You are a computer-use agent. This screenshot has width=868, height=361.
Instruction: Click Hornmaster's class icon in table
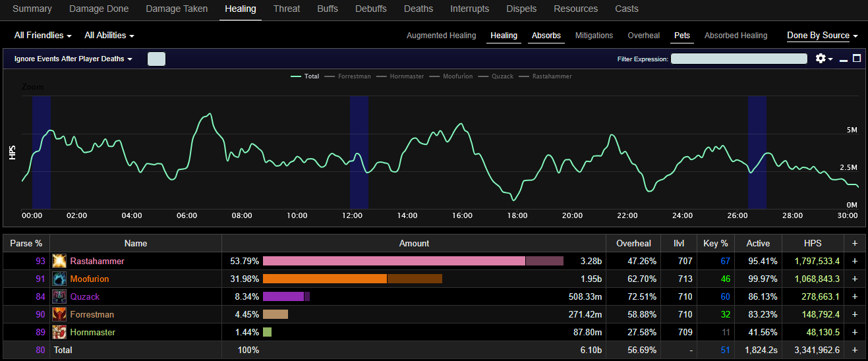pos(59,332)
